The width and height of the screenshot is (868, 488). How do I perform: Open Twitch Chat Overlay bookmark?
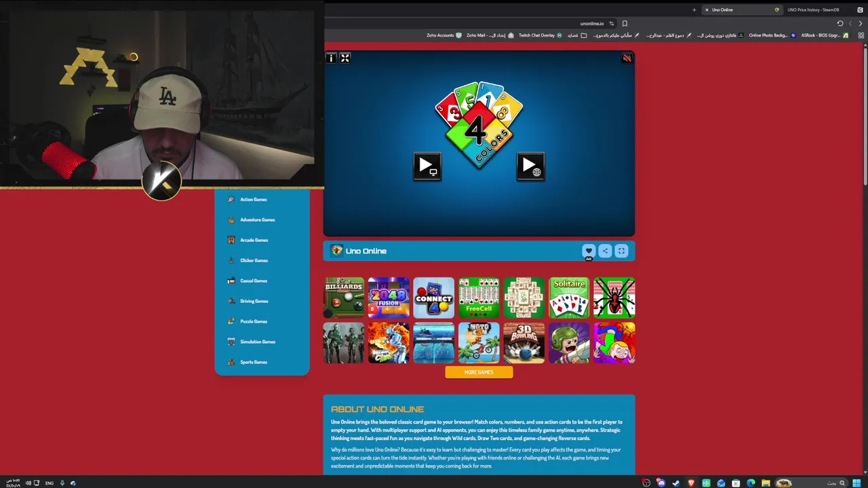point(540,35)
